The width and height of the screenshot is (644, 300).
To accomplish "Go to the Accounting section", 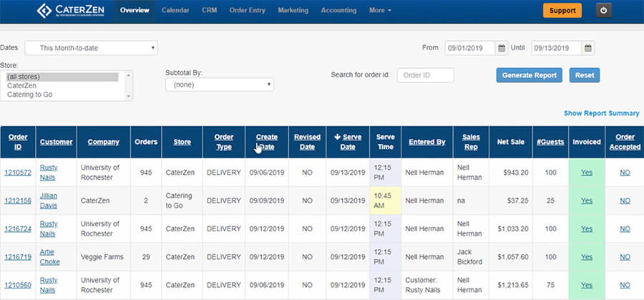I will pyautogui.click(x=338, y=11).
